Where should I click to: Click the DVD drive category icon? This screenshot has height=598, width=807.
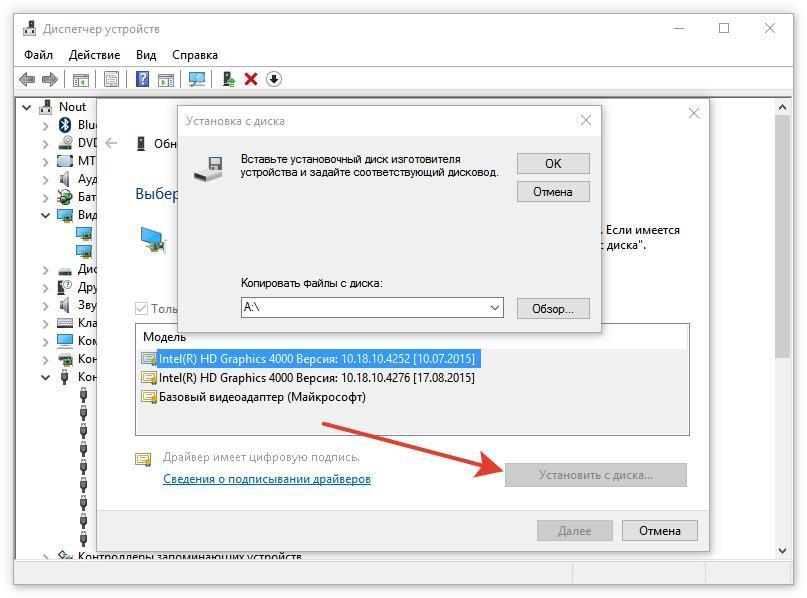[65, 143]
